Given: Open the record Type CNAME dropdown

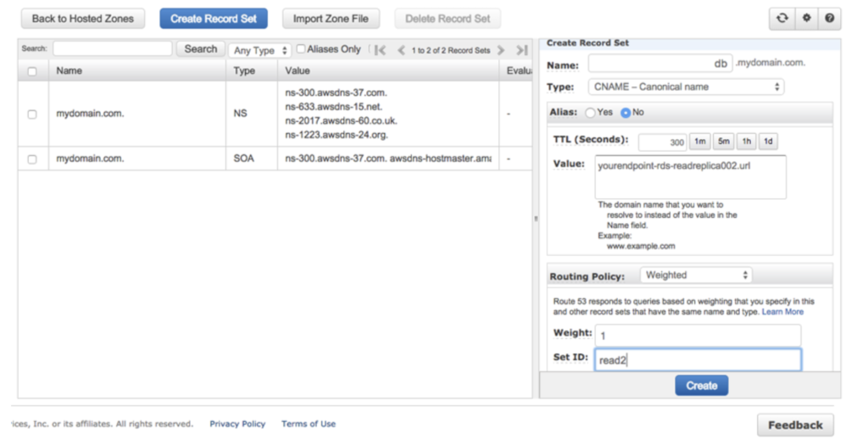Looking at the screenshot, I should click(x=686, y=86).
